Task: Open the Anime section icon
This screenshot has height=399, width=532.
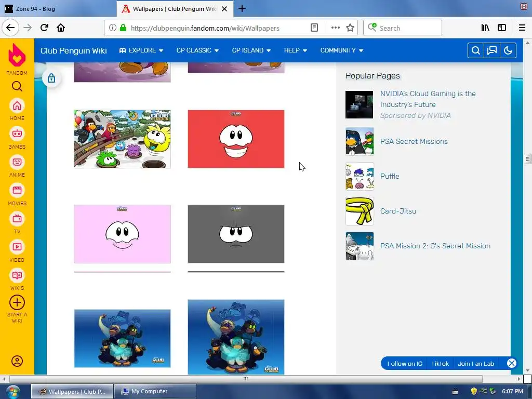Action: [x=17, y=162]
